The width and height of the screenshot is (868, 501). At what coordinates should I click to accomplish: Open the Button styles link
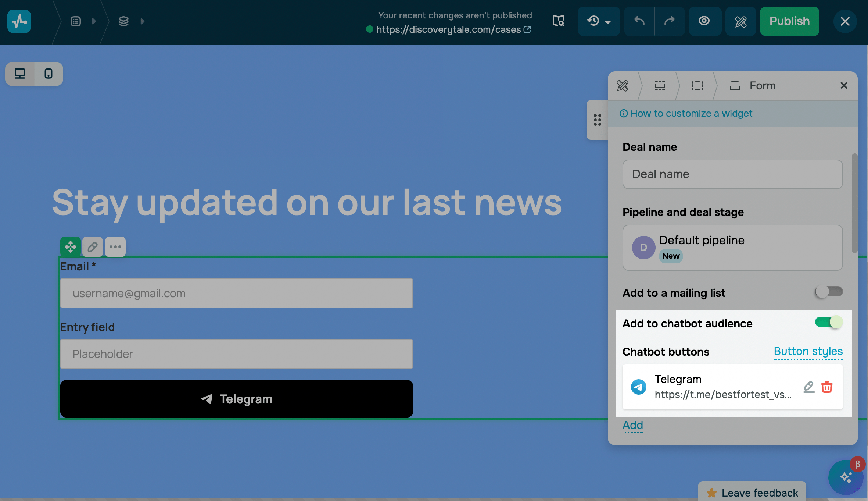[x=808, y=351]
